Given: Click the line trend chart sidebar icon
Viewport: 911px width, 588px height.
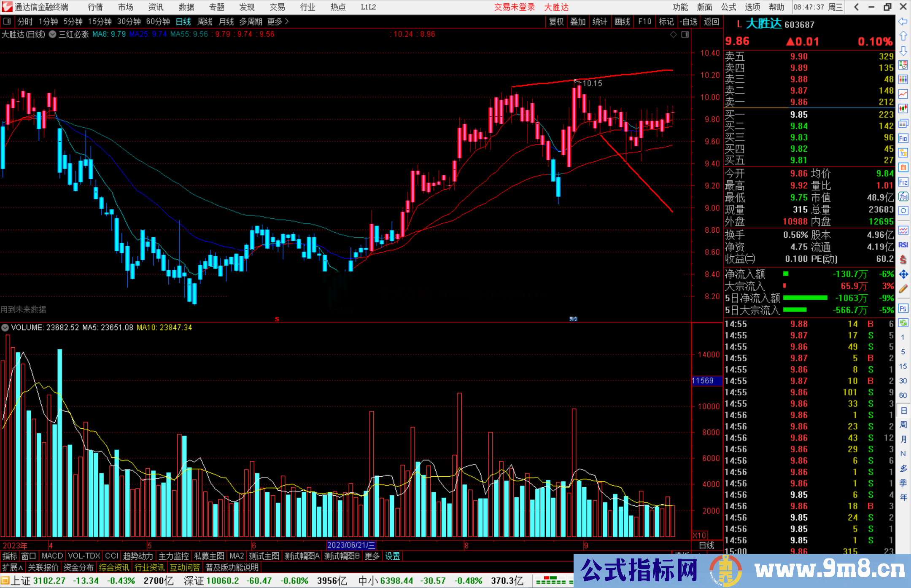Looking at the screenshot, I should pos(903,94).
